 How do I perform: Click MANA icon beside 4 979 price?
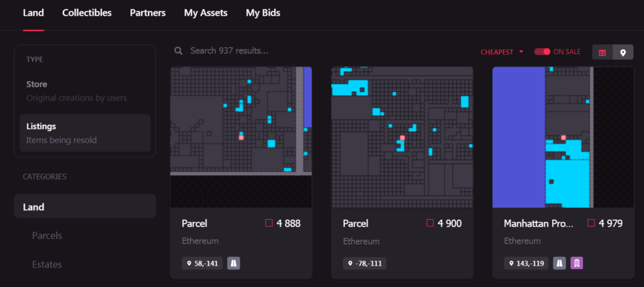tap(591, 223)
